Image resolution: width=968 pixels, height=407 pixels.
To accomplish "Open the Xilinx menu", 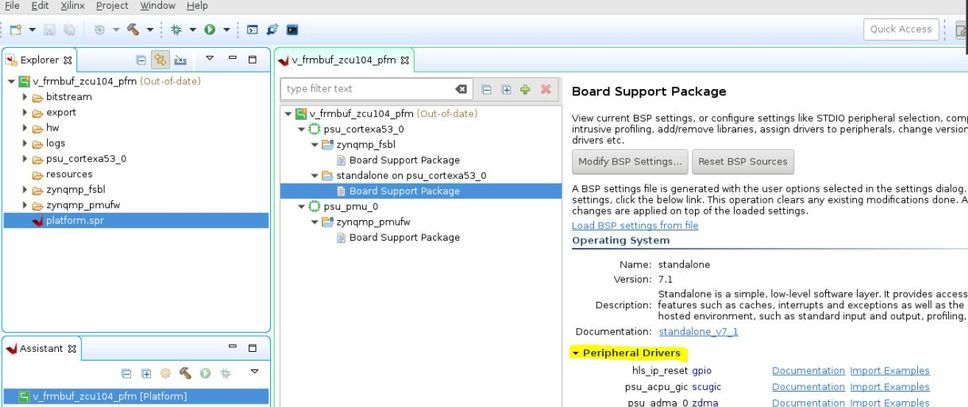I will pyautogui.click(x=73, y=6).
